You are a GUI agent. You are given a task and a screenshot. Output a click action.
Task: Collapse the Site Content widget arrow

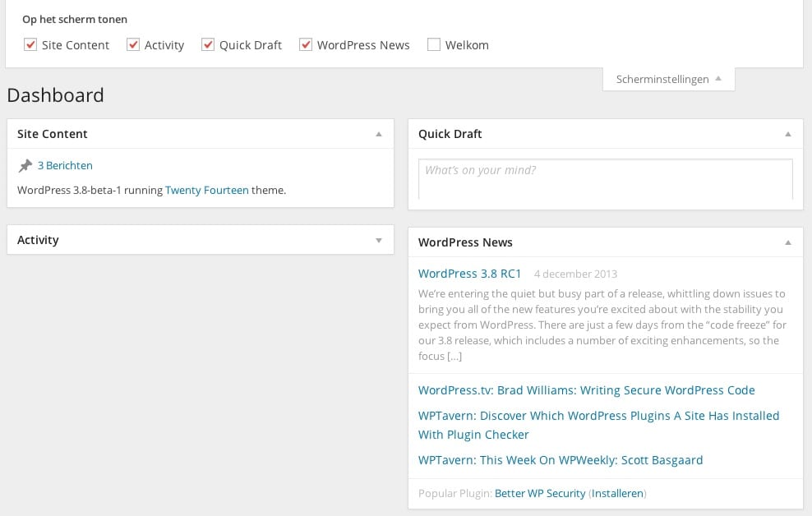pos(379,134)
